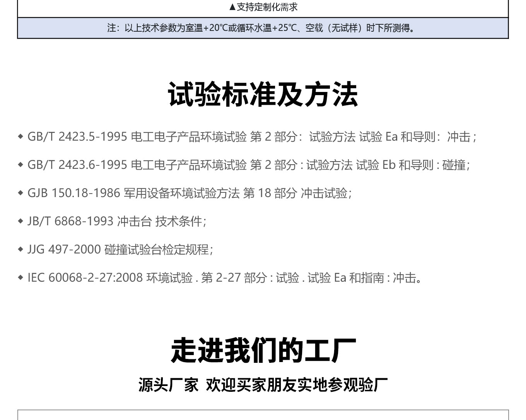The width and height of the screenshot is (526, 420).
Task: Click the 源头厂家 text in the subheading
Action: tap(168, 385)
